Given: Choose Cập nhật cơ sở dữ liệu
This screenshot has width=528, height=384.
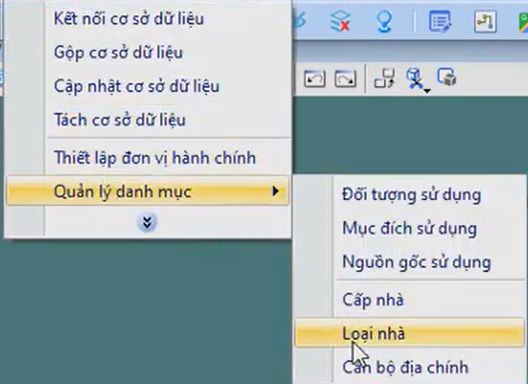Looking at the screenshot, I should (x=148, y=86).
